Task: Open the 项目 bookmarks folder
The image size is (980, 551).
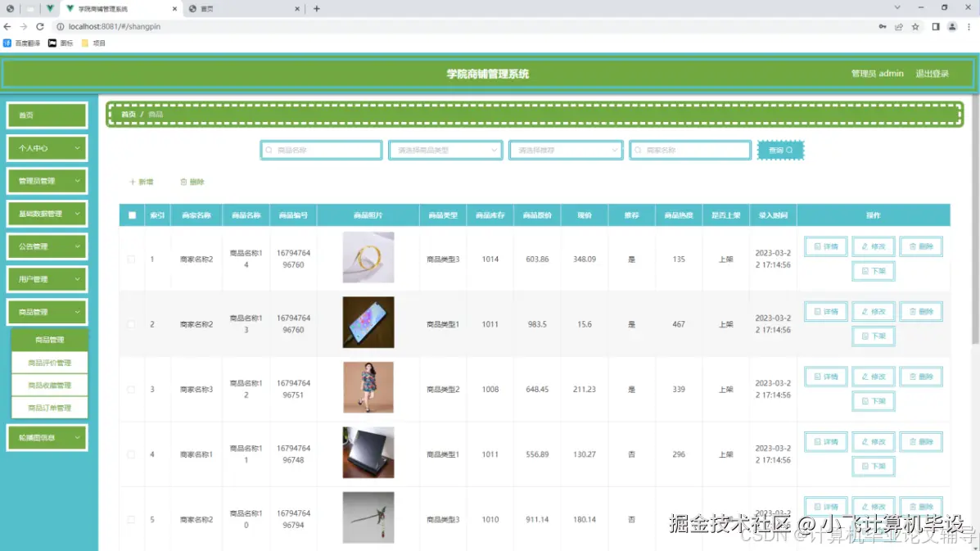Action: pyautogui.click(x=93, y=43)
